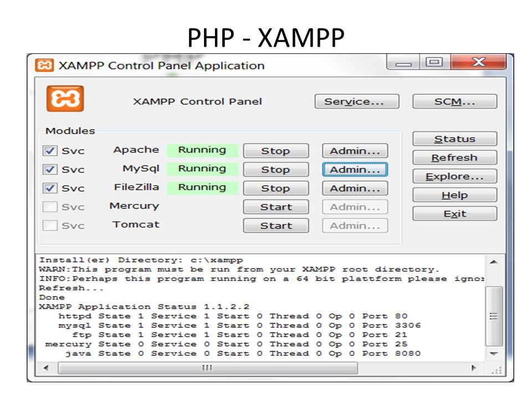Click the 'Done' log line

(x=52, y=298)
